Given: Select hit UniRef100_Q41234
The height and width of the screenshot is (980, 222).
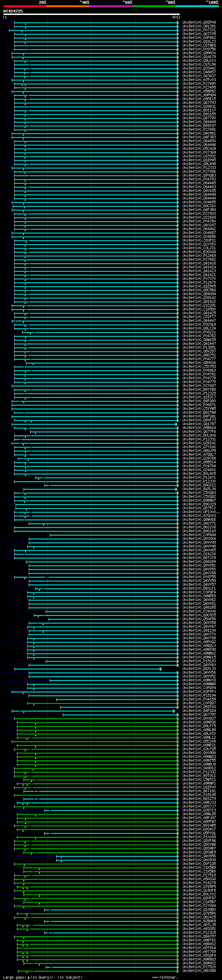Looking at the screenshot, I should pos(199,630).
